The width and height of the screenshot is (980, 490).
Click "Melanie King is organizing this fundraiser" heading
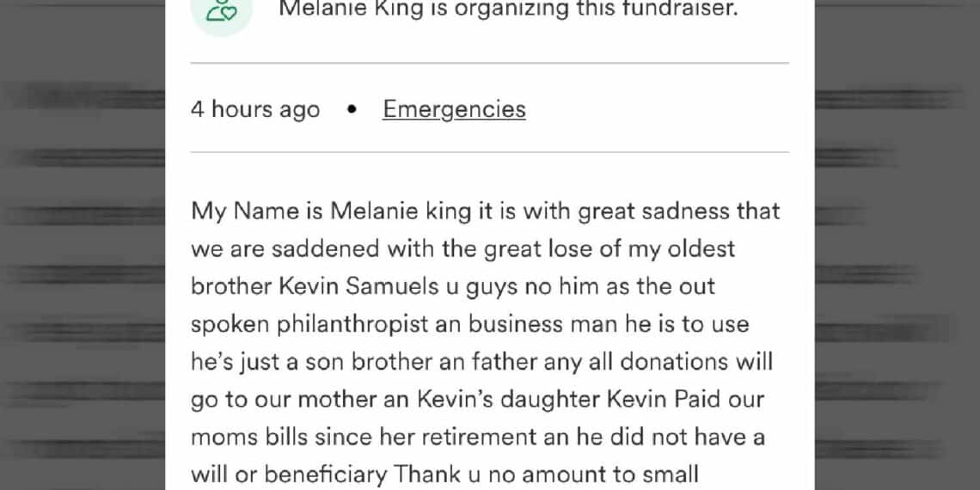pyautogui.click(x=508, y=11)
